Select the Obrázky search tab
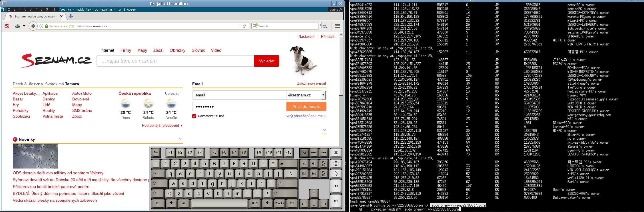644x212 pixels. 177,50
